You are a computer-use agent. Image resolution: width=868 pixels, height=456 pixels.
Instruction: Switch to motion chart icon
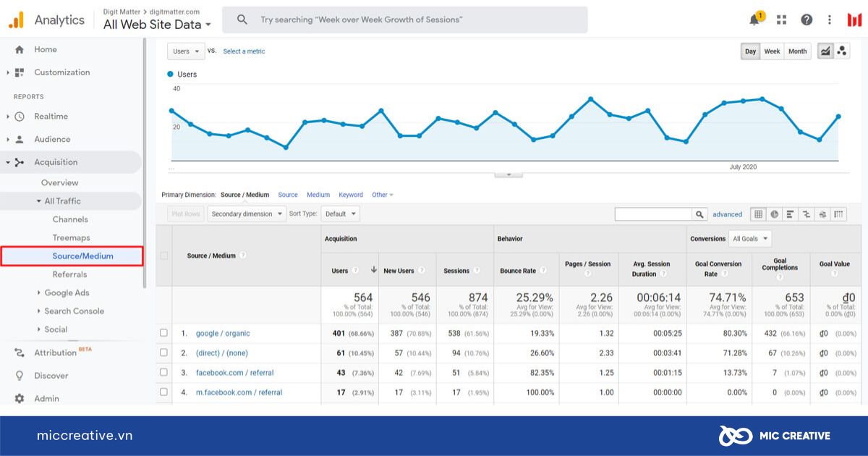pyautogui.click(x=841, y=51)
